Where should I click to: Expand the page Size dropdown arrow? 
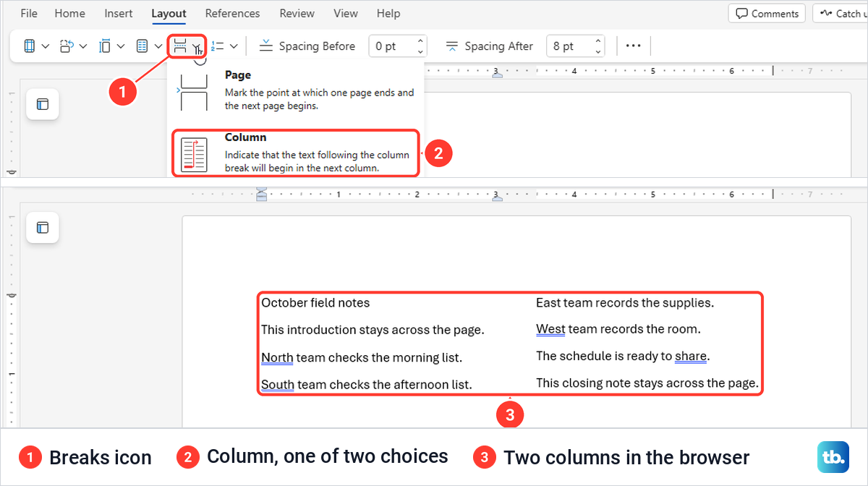point(121,46)
